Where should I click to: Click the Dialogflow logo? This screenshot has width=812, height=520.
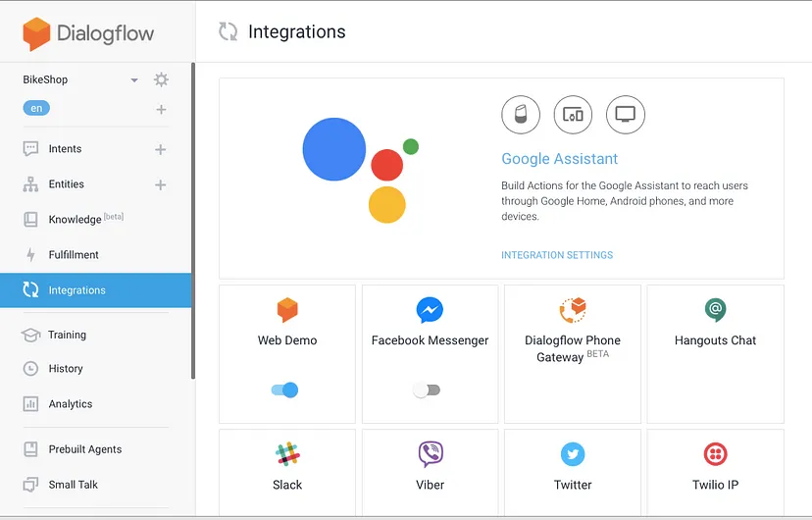click(89, 33)
